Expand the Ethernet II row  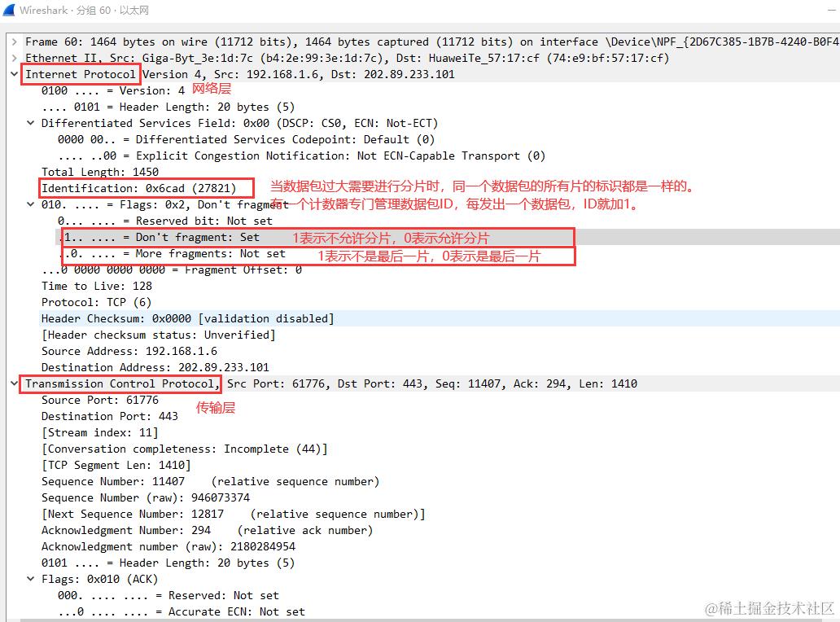click(15, 58)
